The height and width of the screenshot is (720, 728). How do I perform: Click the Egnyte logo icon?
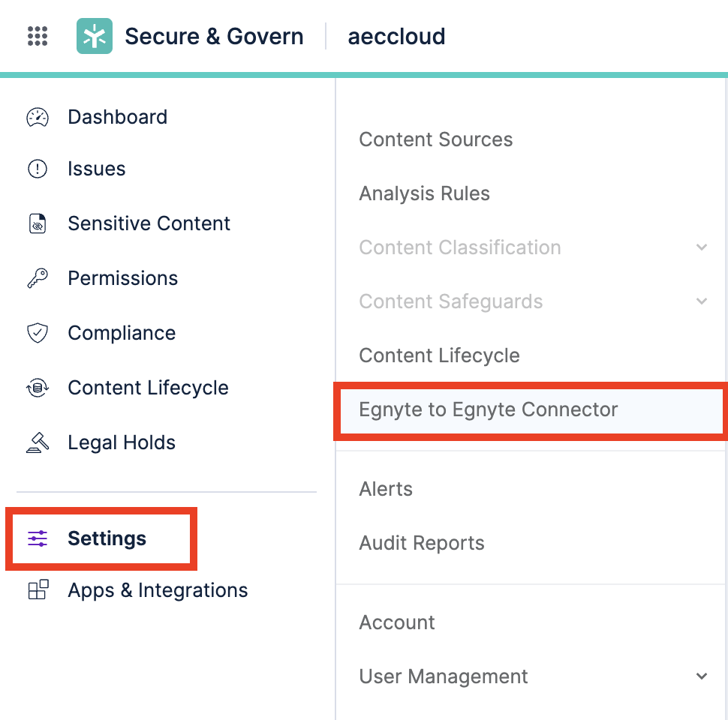[x=94, y=35]
